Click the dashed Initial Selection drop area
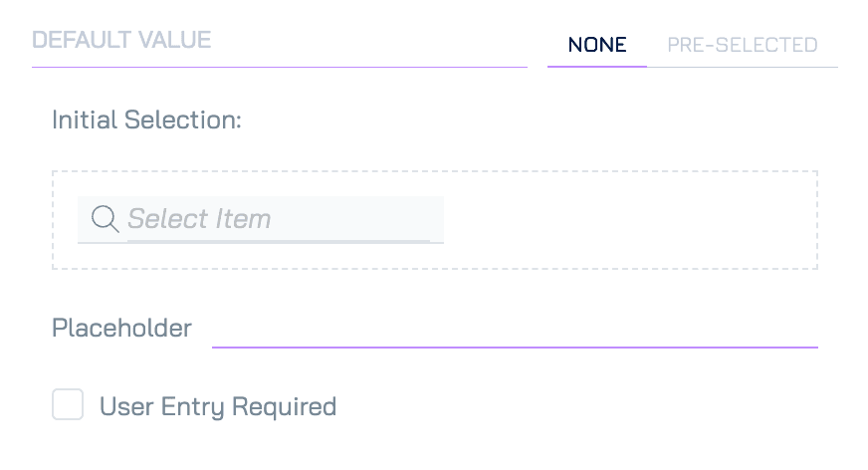868x470 pixels. [435, 220]
